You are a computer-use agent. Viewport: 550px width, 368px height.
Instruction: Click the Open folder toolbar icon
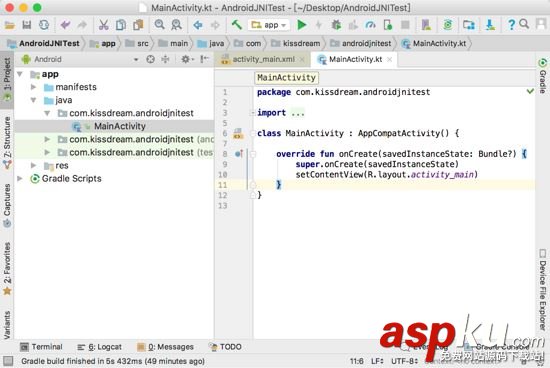click(x=9, y=25)
